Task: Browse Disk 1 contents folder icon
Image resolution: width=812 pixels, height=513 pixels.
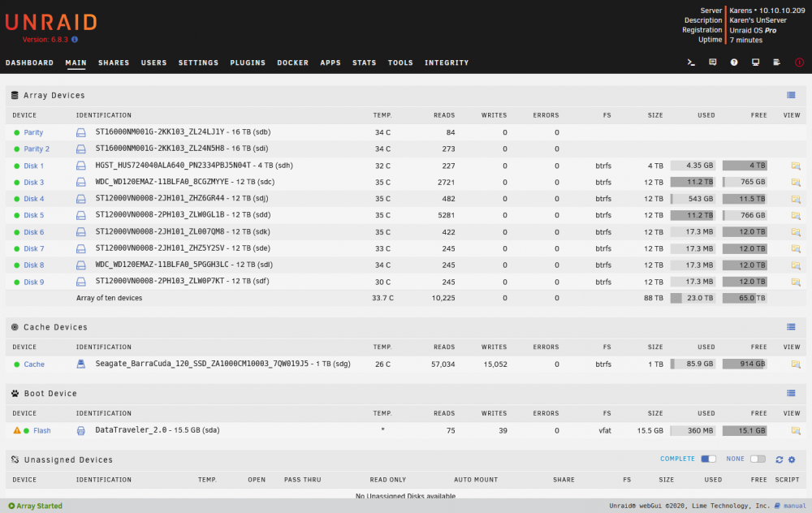Action: pyautogui.click(x=796, y=166)
